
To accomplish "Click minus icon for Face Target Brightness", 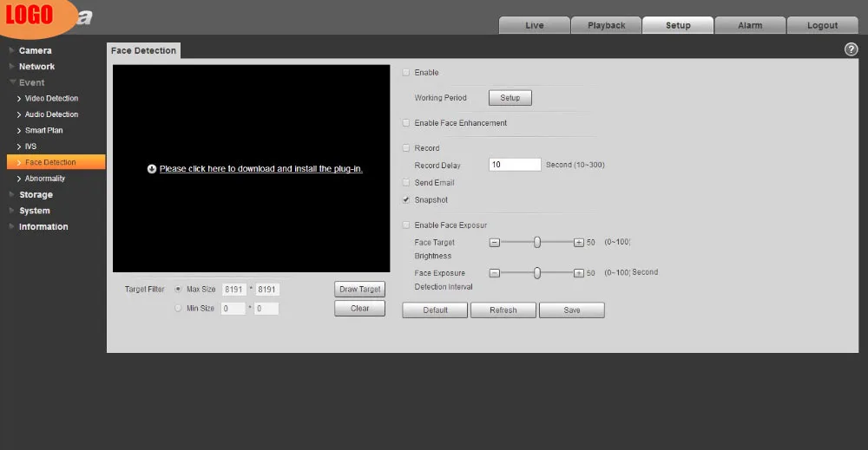I will point(495,243).
